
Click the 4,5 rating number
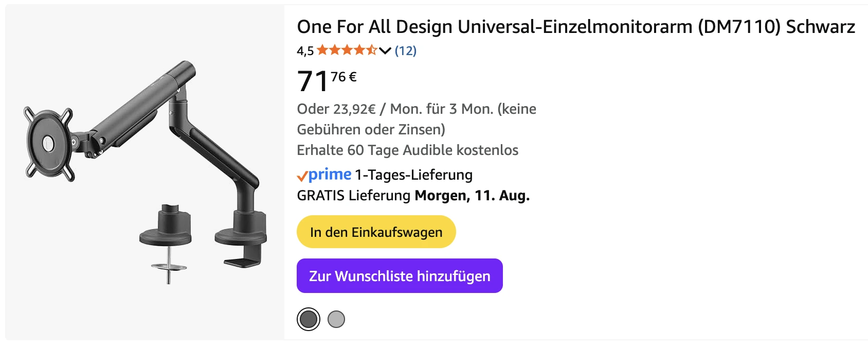[x=305, y=51]
